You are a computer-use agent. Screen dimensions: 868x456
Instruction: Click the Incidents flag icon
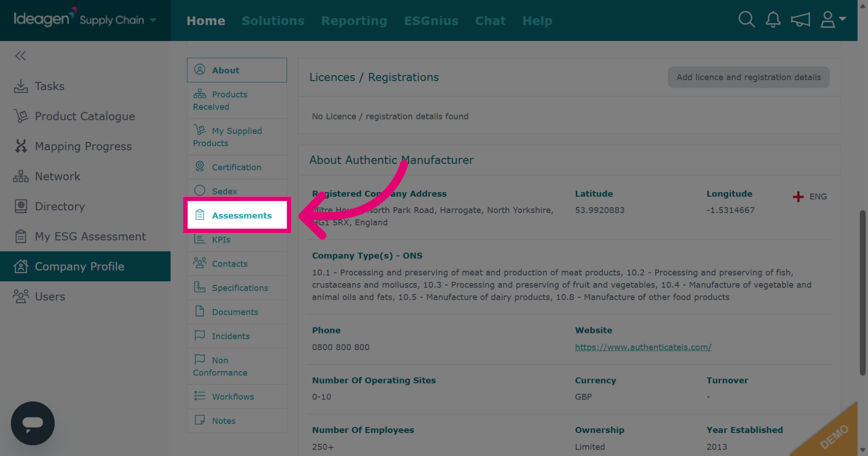tap(200, 335)
